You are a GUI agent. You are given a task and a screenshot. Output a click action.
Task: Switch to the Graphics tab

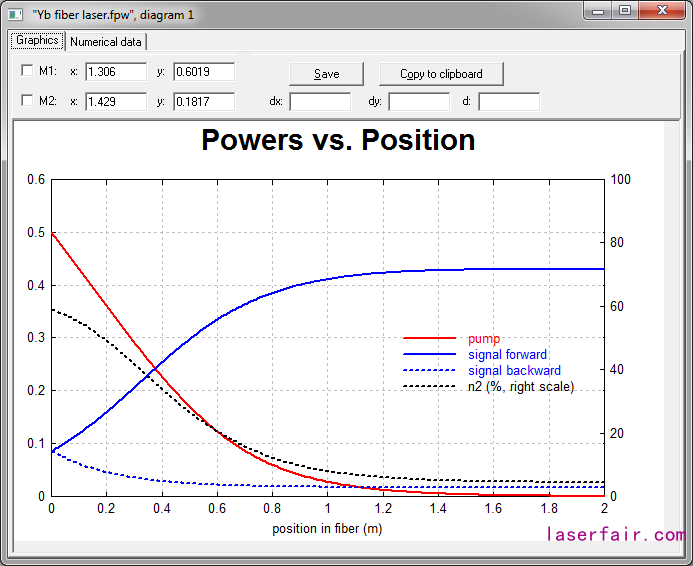pyautogui.click(x=37, y=41)
